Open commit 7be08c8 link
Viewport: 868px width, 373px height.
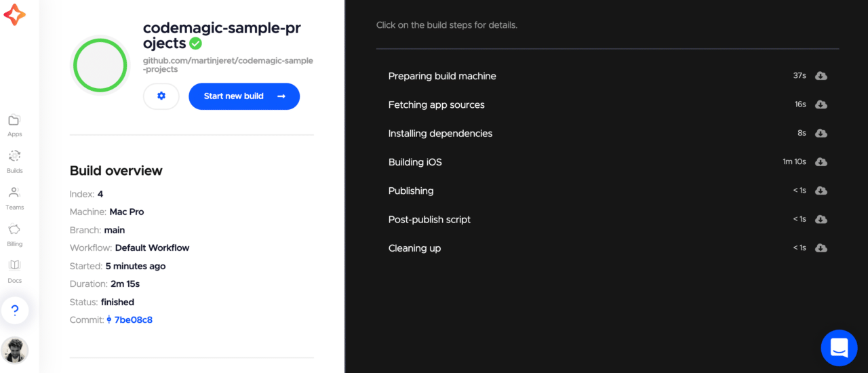pos(133,320)
